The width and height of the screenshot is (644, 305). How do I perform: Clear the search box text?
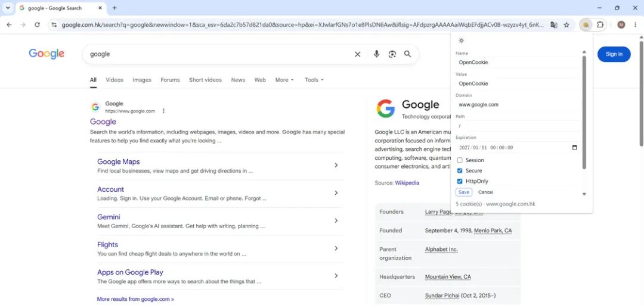click(x=357, y=54)
